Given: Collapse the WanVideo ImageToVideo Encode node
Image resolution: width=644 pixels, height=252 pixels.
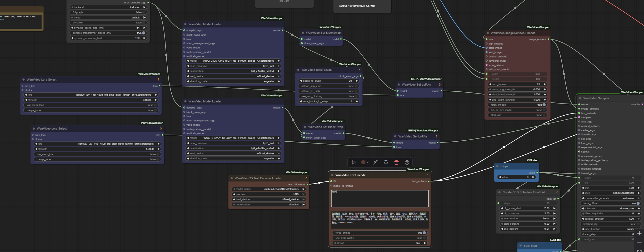Looking at the screenshot, I should pos(488,33).
